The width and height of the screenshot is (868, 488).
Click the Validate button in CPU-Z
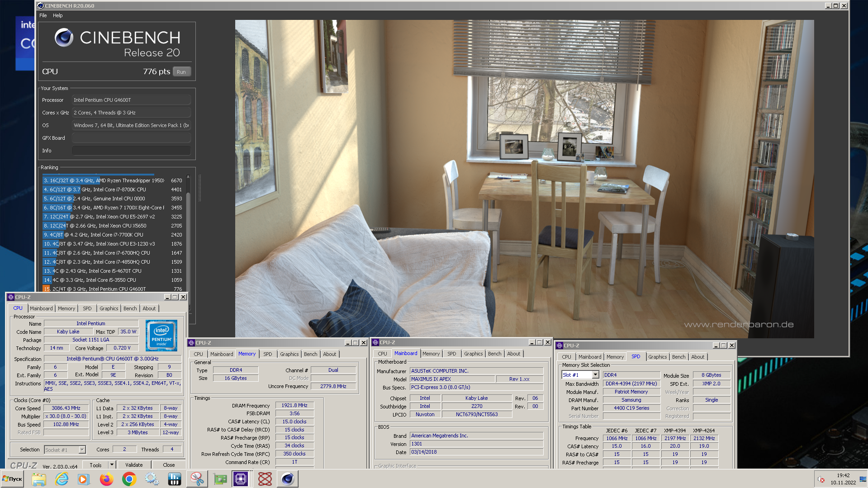pyautogui.click(x=134, y=464)
